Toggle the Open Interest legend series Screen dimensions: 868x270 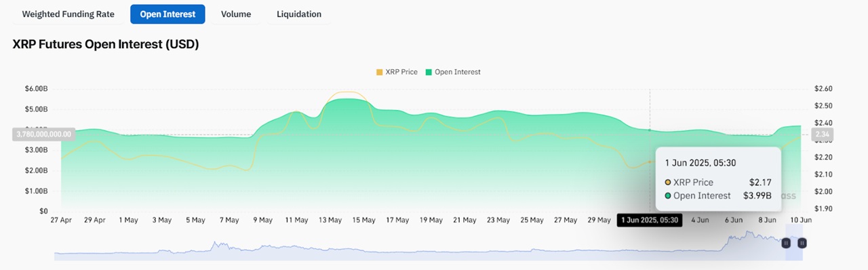tap(453, 72)
